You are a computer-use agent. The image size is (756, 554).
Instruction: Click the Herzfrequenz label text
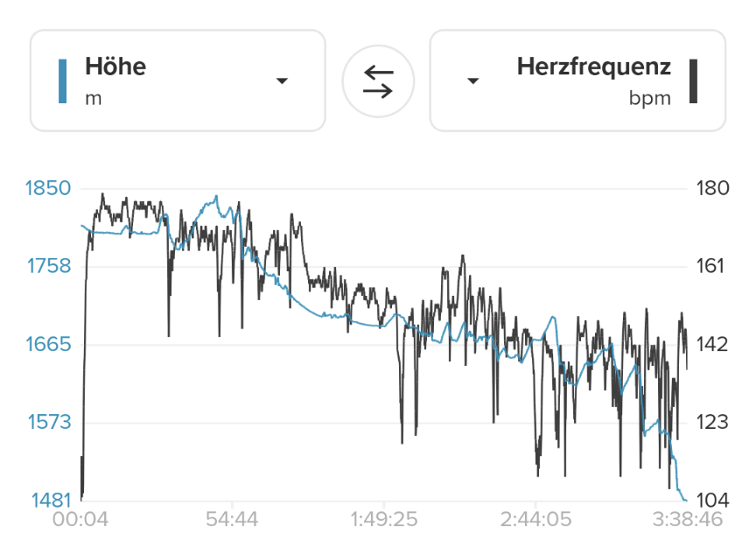(594, 67)
